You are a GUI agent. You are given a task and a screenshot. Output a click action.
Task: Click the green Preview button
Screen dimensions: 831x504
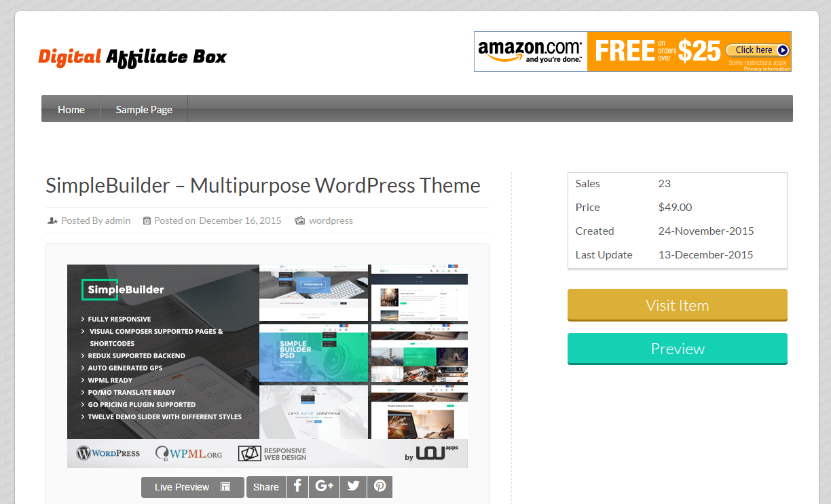pos(678,349)
